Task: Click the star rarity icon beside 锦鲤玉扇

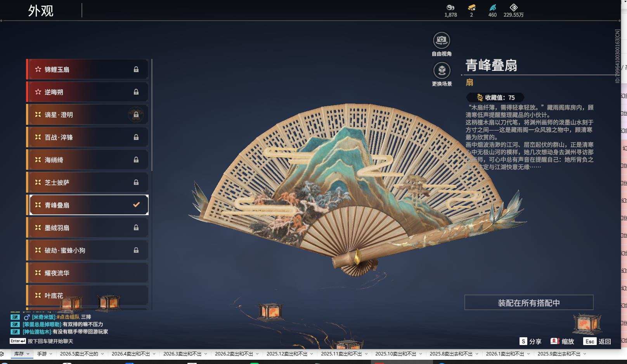Action: (38, 69)
